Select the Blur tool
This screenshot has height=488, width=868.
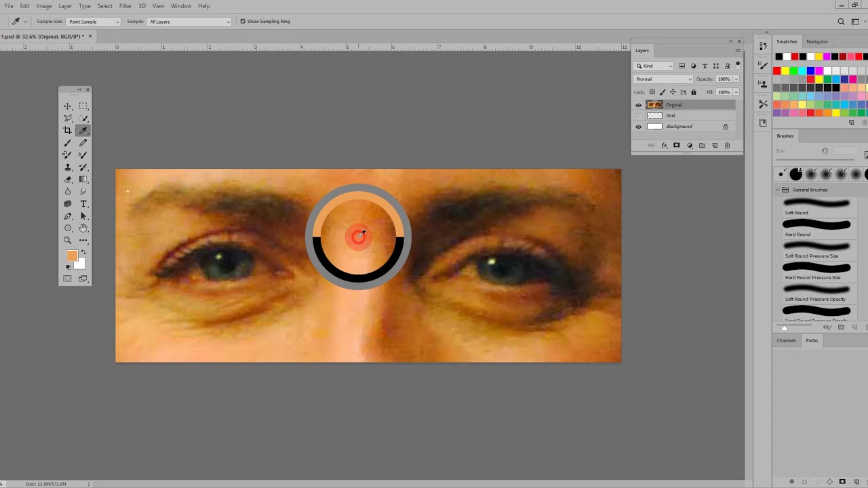68,192
